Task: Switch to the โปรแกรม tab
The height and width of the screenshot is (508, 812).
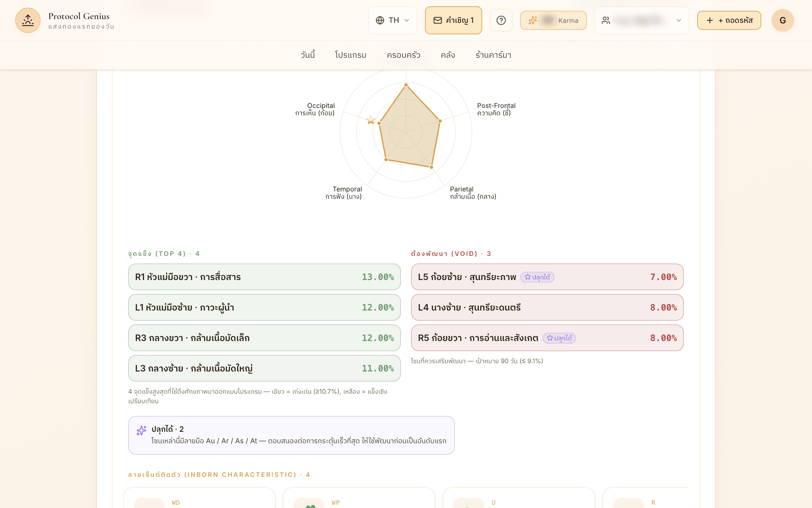Action: point(350,55)
